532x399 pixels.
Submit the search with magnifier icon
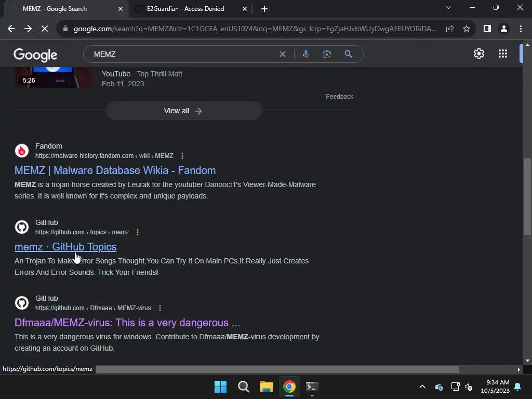coord(348,54)
